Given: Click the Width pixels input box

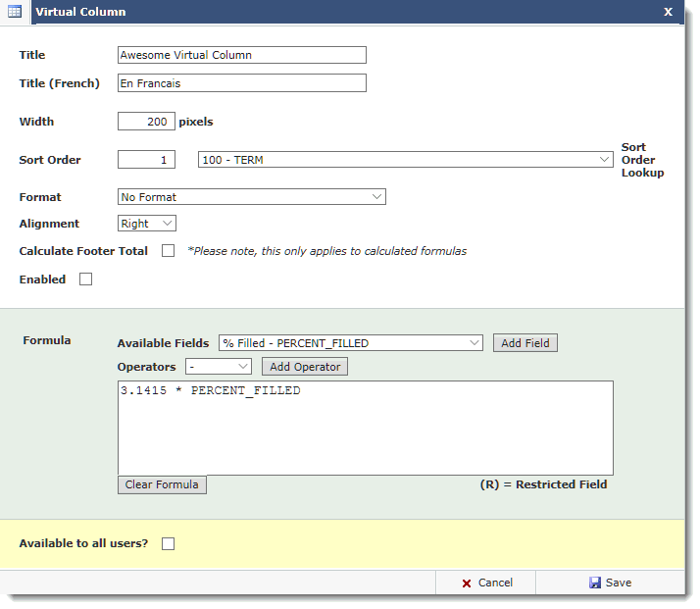Looking at the screenshot, I should [146, 123].
